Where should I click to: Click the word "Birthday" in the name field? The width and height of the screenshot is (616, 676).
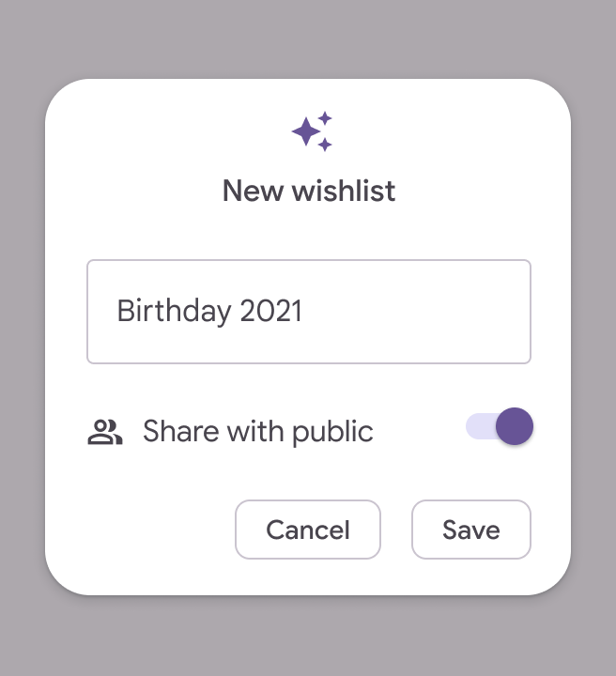[x=174, y=312]
